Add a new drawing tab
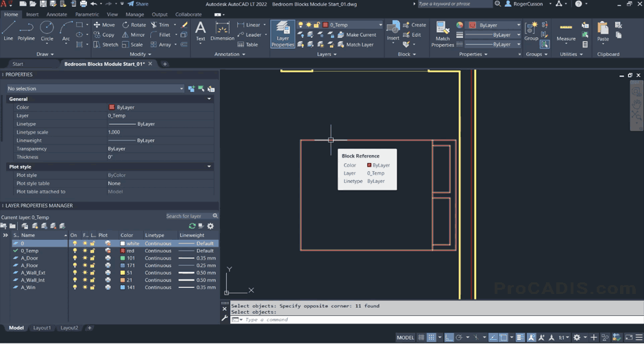The height and width of the screenshot is (344, 644). (x=164, y=64)
